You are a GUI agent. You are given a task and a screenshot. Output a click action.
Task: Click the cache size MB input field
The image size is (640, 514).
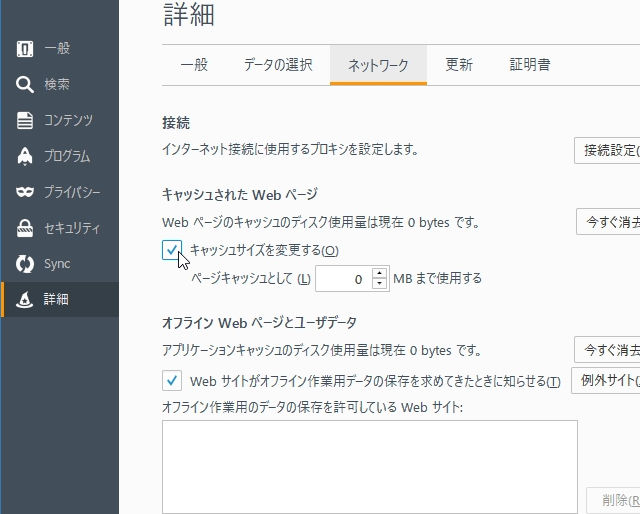343,279
